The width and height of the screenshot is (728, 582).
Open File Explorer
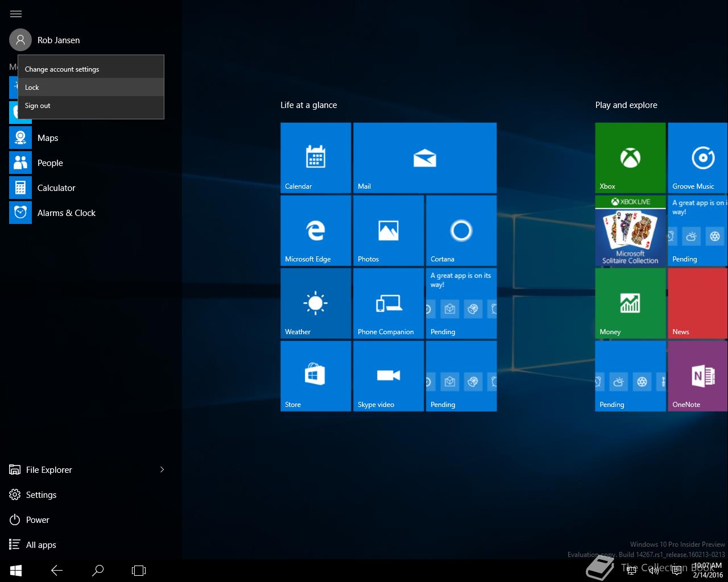80,469
